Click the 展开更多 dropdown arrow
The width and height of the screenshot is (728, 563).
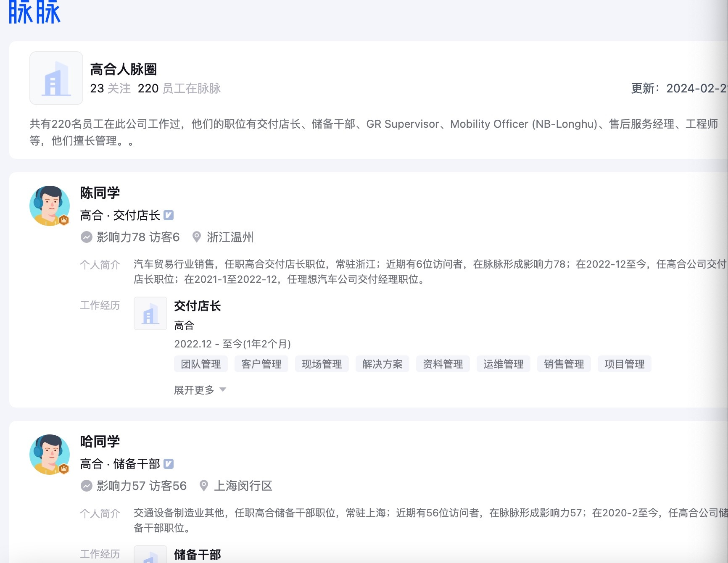(x=223, y=389)
